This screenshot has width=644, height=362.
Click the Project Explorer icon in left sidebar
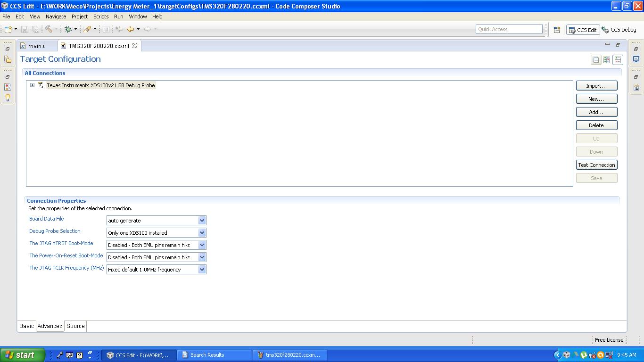[8, 59]
